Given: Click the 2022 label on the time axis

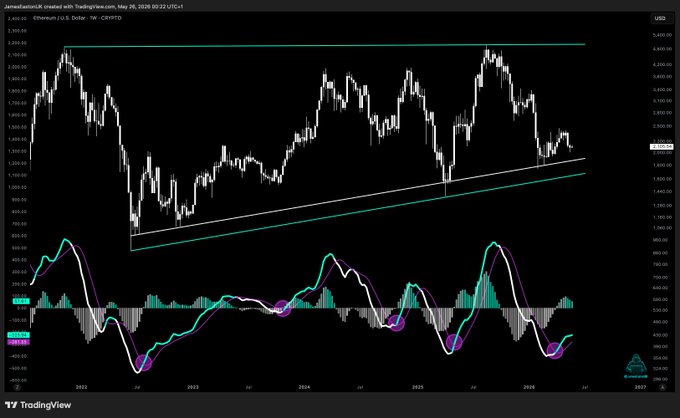Looking at the screenshot, I should point(81,387).
